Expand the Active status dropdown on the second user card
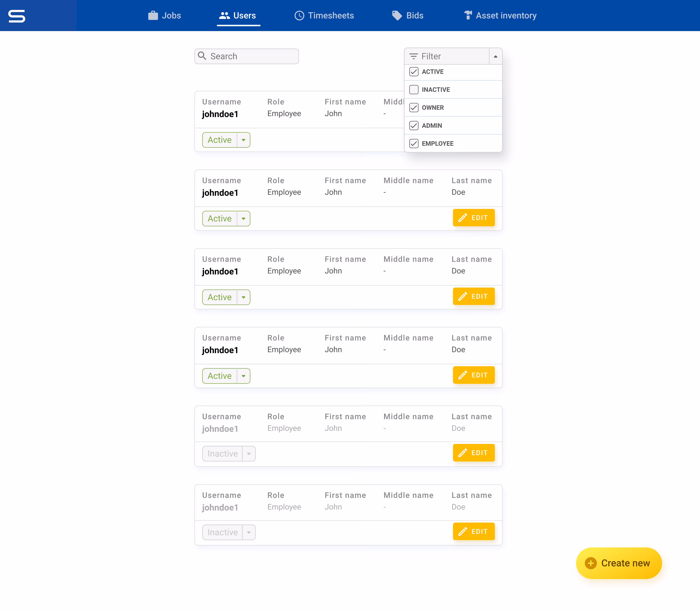 243,219
